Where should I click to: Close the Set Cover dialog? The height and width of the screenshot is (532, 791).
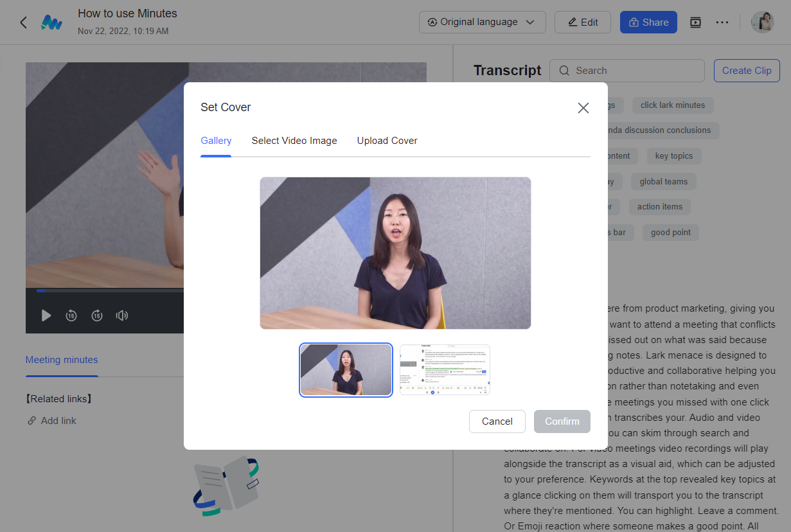[x=583, y=108]
